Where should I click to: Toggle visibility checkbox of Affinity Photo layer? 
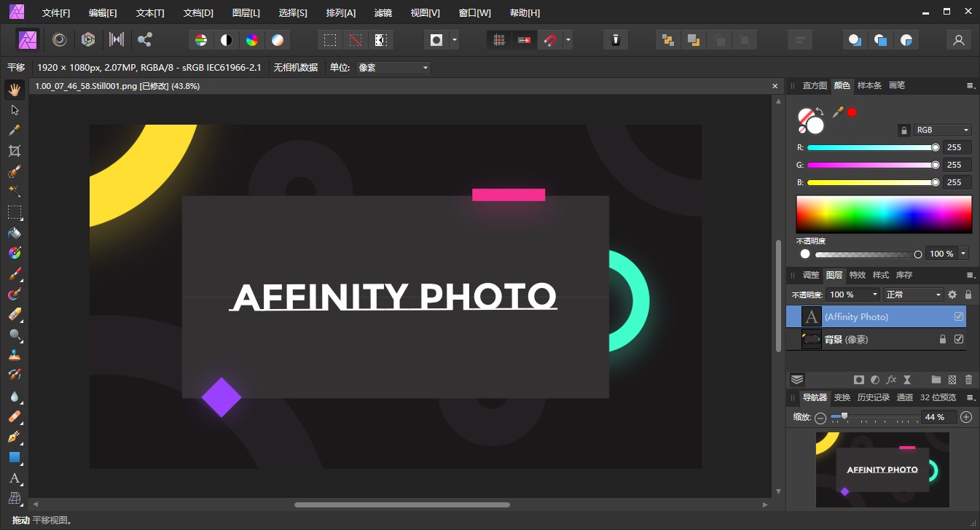tap(959, 316)
